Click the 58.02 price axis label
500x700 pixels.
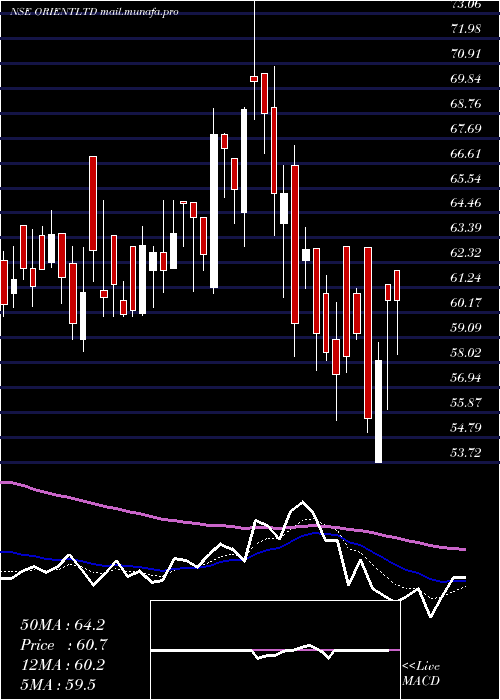[467, 353]
